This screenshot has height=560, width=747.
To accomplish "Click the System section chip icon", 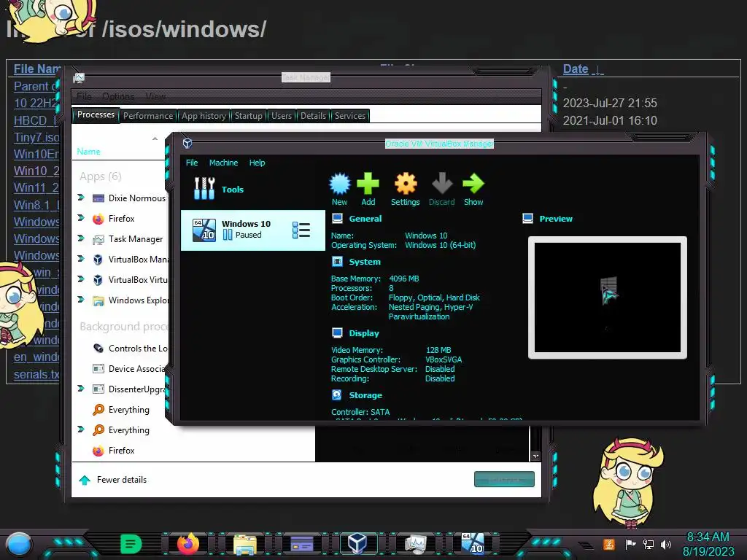I will point(337,262).
